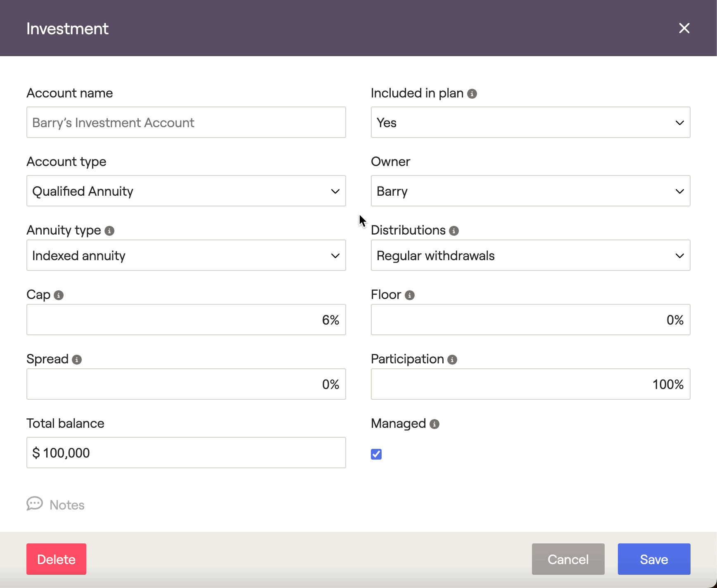Click into the Total balance field
This screenshot has width=717, height=588.
[186, 453]
